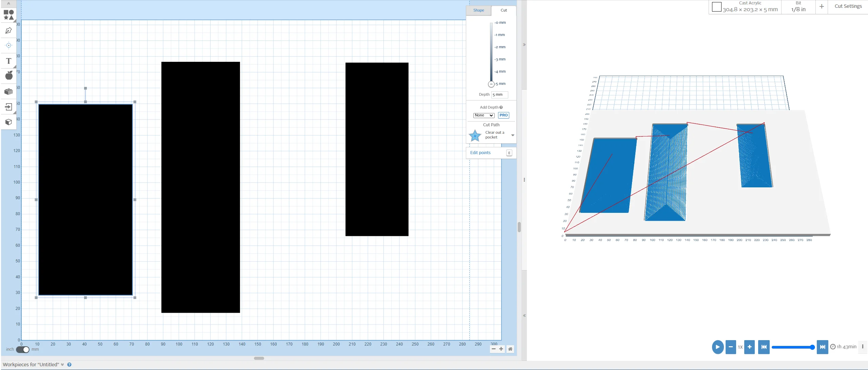Select the middle tall black rectangle

(x=201, y=187)
